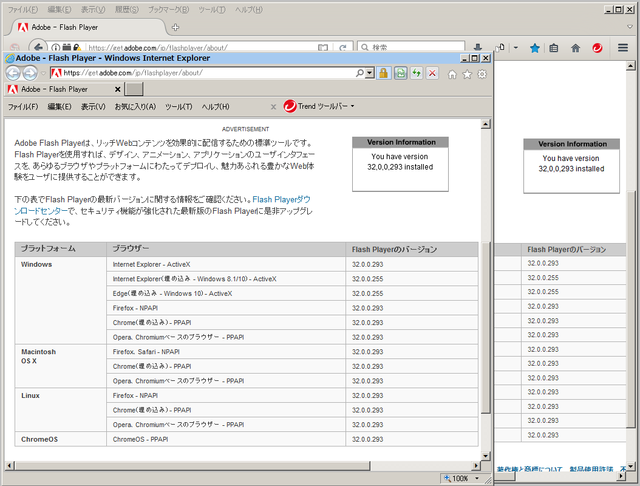Open Firefox Home icon
640x486 pixels.
pyautogui.click(x=576, y=48)
